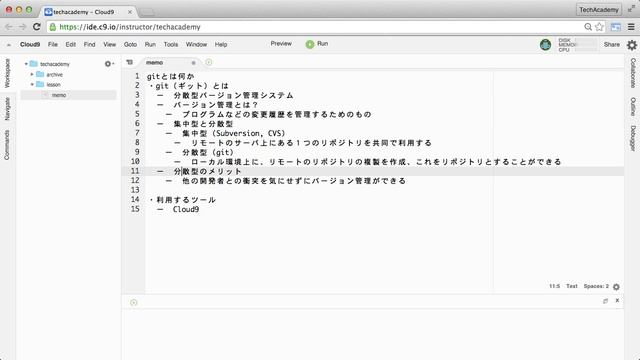Reload the Cloud9 page
The width and height of the screenshot is (640, 360).
36,27
